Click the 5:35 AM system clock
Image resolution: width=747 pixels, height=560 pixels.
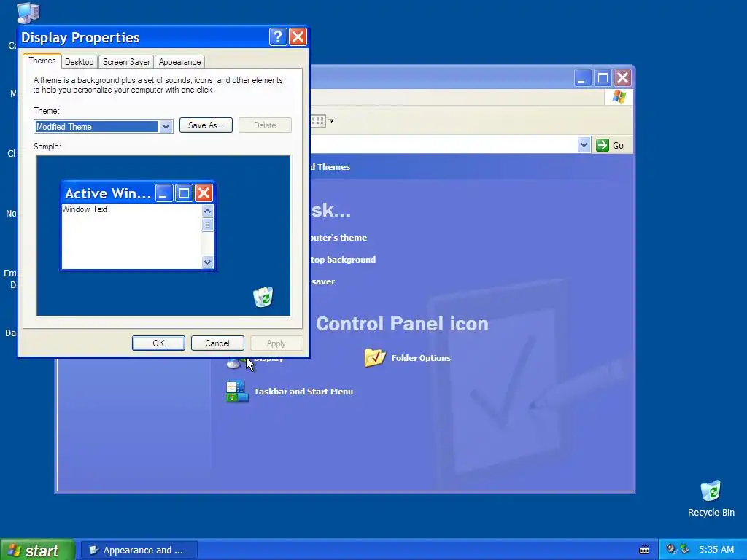(x=716, y=550)
